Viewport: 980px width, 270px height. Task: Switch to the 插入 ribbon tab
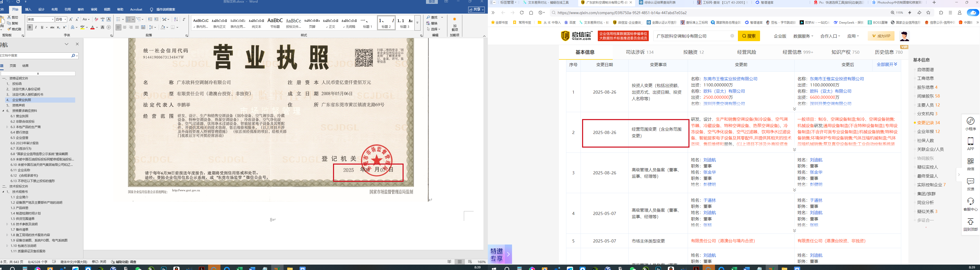[28, 10]
